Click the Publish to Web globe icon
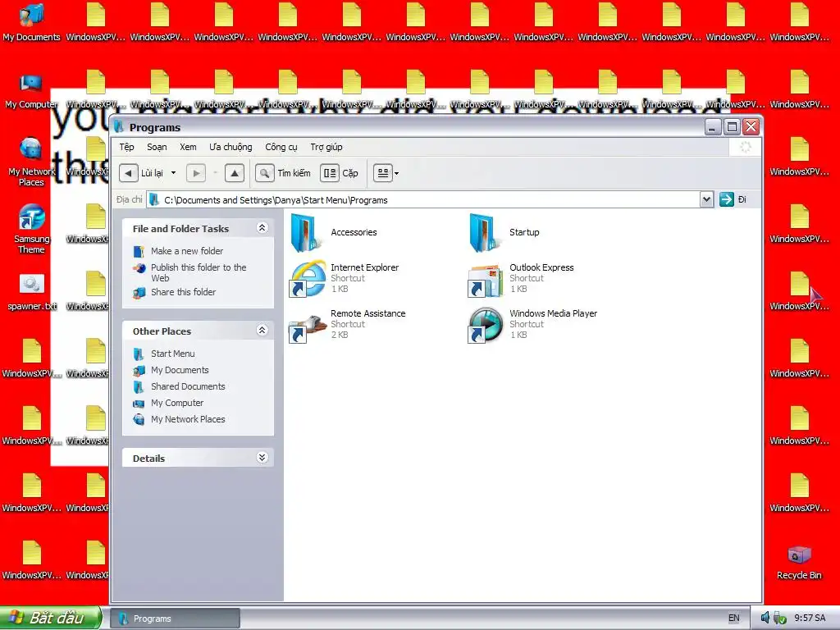 point(139,268)
